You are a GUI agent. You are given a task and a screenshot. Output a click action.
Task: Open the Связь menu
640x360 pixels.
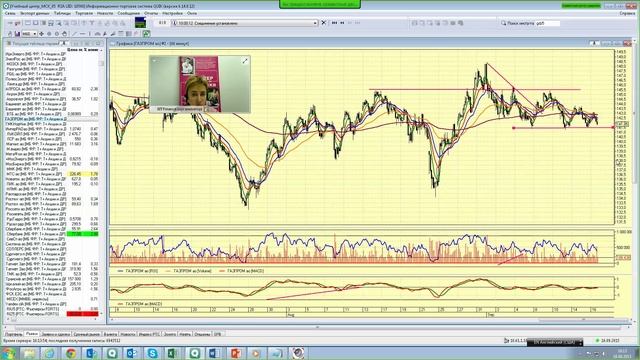[x=10, y=13]
